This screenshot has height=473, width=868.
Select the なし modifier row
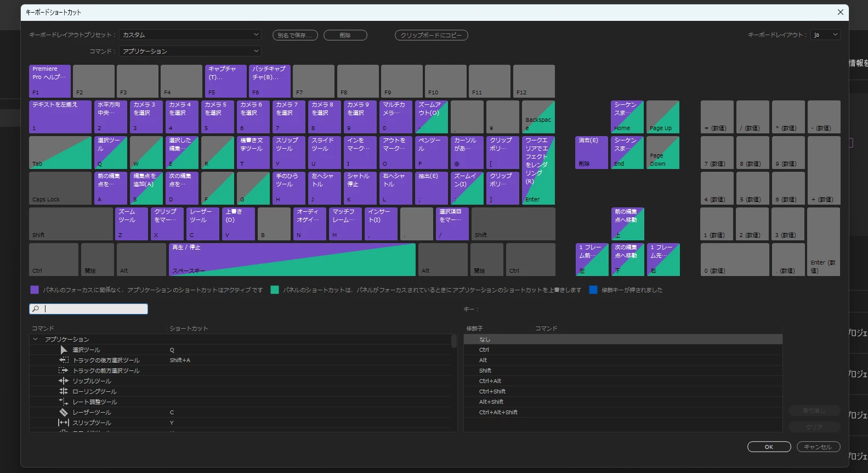tap(623, 339)
